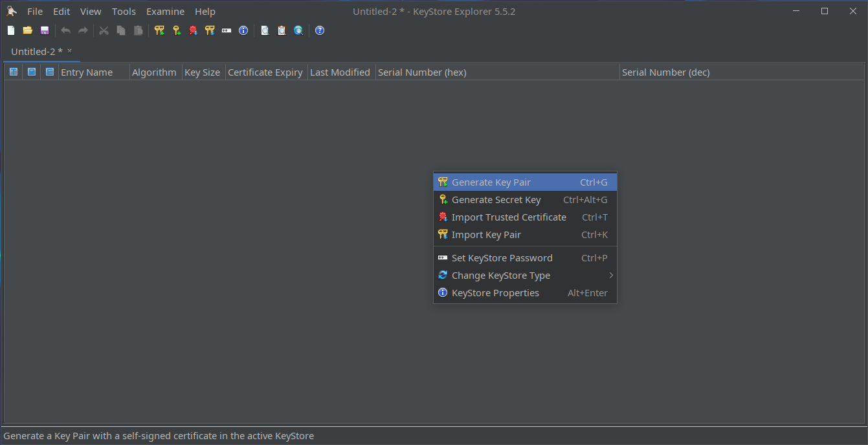
Task: Open the Examine menu
Action: [x=165, y=12]
